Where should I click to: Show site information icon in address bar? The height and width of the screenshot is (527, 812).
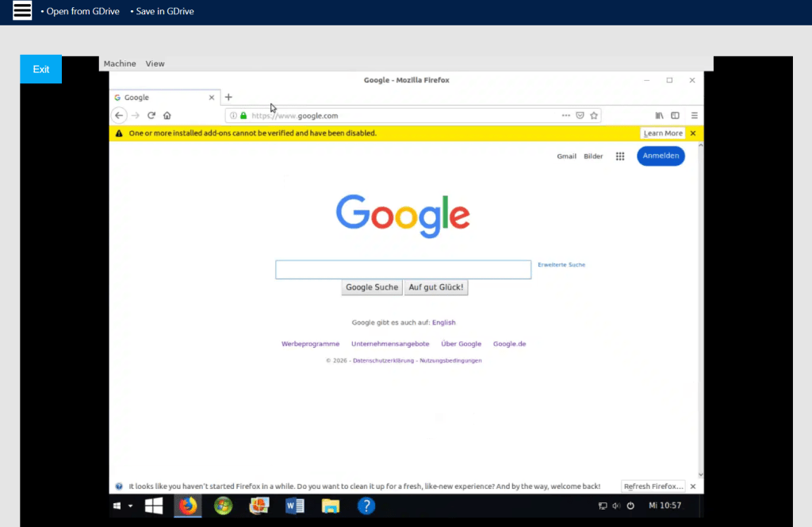pyautogui.click(x=234, y=116)
